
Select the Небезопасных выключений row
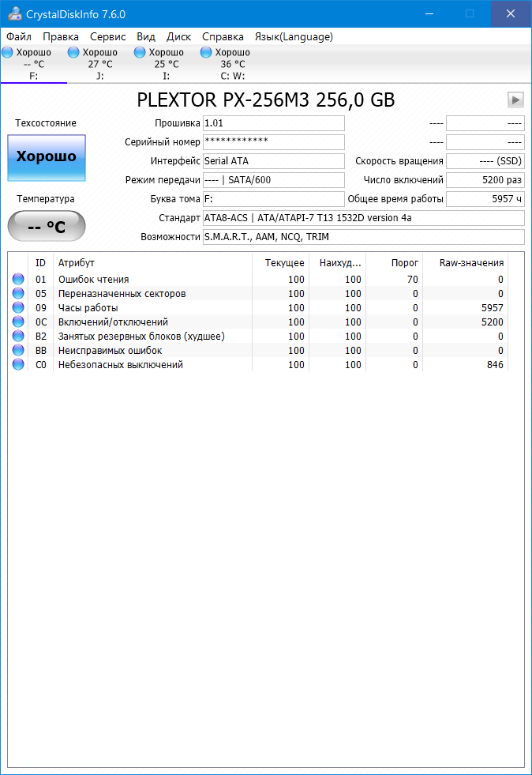click(x=258, y=365)
